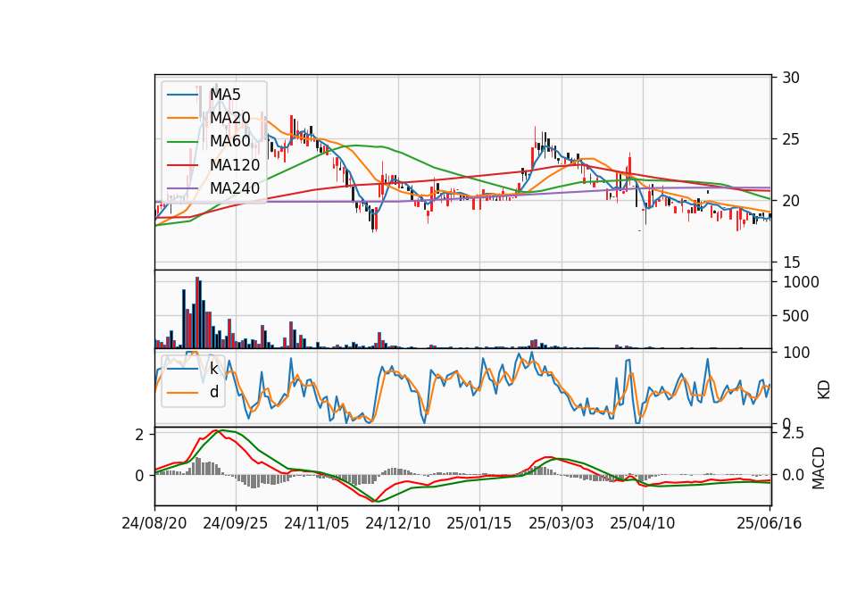
Task: Click the MA5 legend label
Action: pos(225,95)
